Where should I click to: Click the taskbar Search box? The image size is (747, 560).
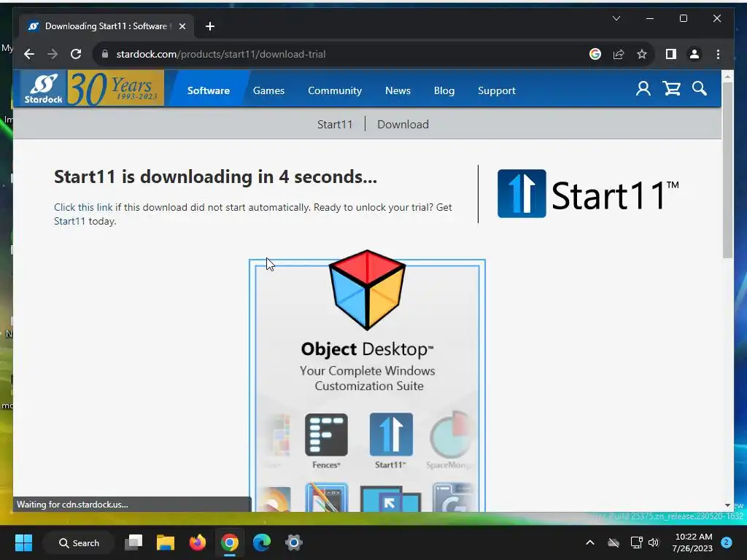click(x=79, y=542)
